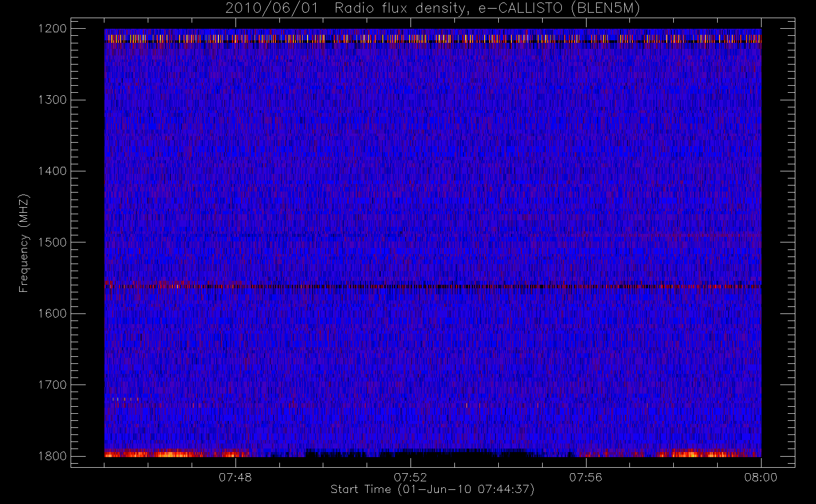Select the 1600 frequency tick label
The height and width of the screenshot is (504, 816).
52,313
